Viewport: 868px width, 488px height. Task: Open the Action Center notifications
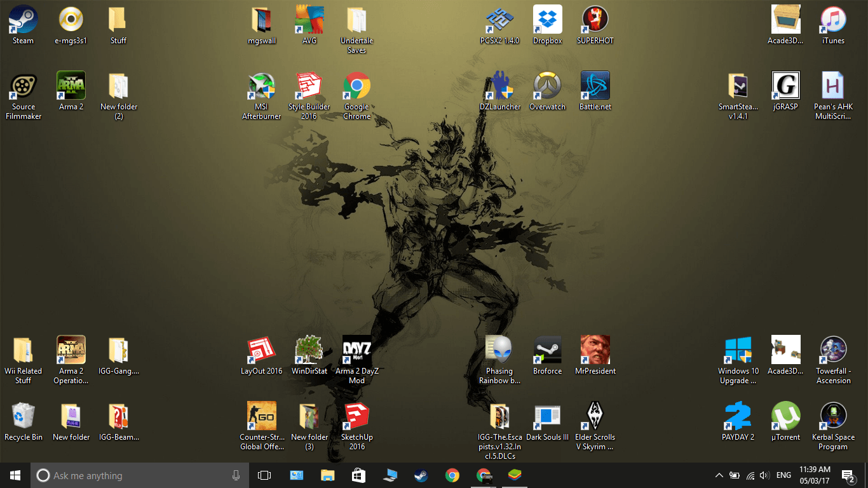click(847, 475)
